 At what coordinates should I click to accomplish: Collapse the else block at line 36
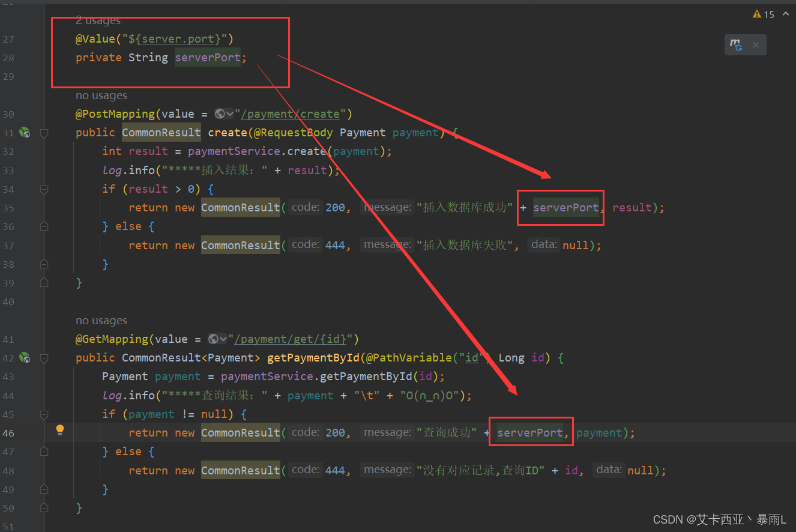(44, 226)
